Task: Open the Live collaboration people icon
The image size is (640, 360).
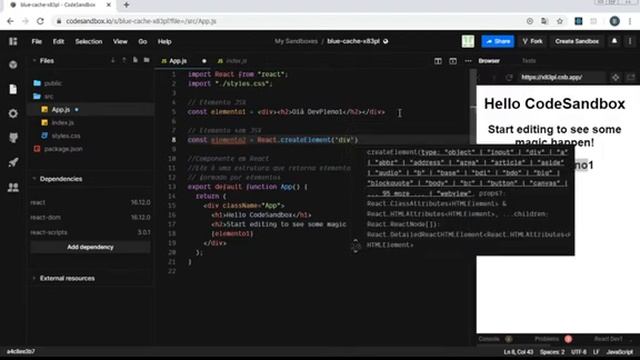Action: pos(13,187)
